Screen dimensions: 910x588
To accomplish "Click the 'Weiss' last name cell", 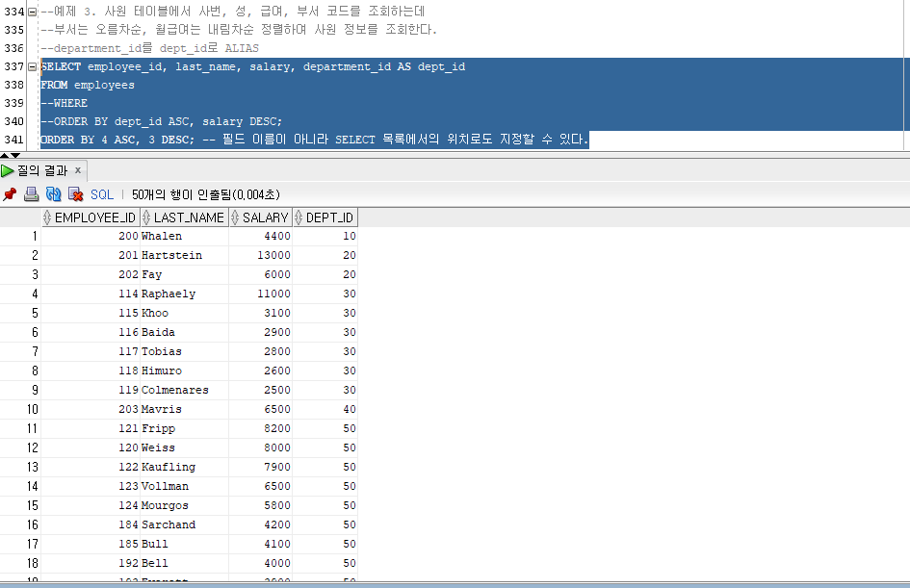I will point(185,447).
